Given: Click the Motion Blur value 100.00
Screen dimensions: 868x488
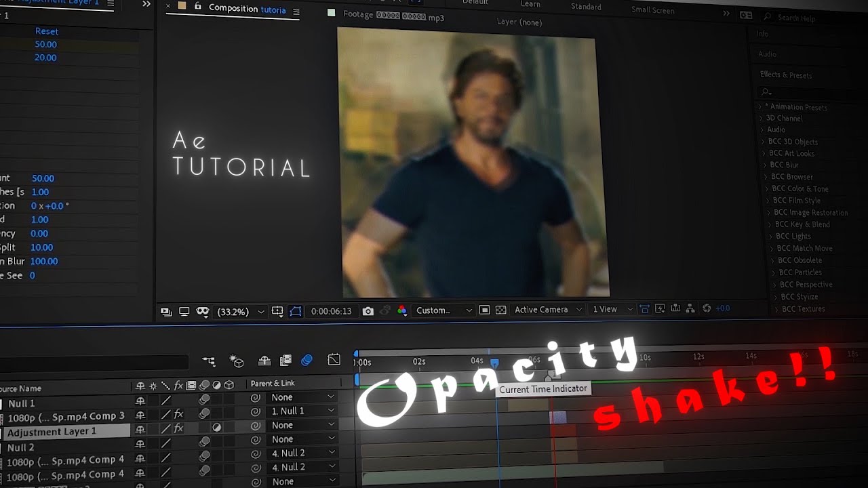Looking at the screenshot, I should (43, 262).
